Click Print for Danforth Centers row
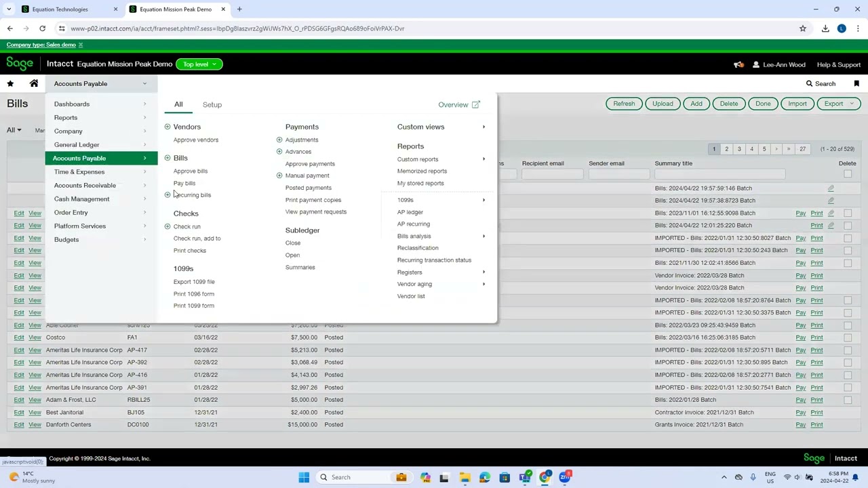868x488 pixels. [x=816, y=425]
